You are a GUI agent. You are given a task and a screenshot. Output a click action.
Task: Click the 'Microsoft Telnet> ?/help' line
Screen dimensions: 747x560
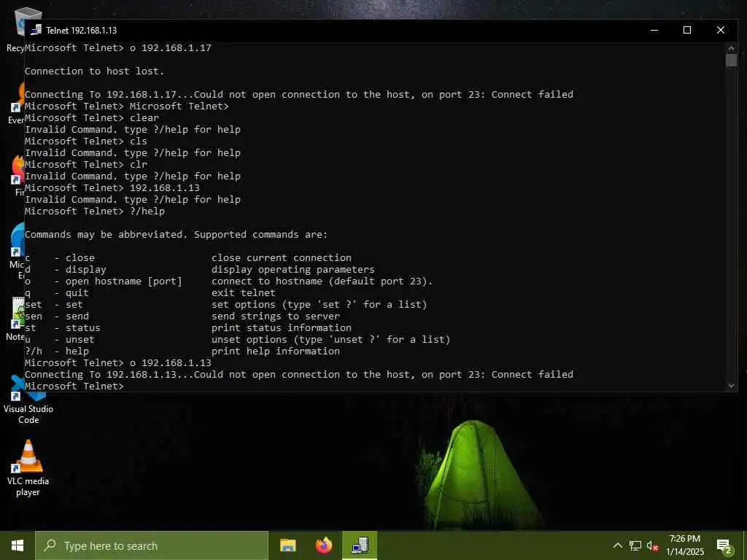pos(95,211)
